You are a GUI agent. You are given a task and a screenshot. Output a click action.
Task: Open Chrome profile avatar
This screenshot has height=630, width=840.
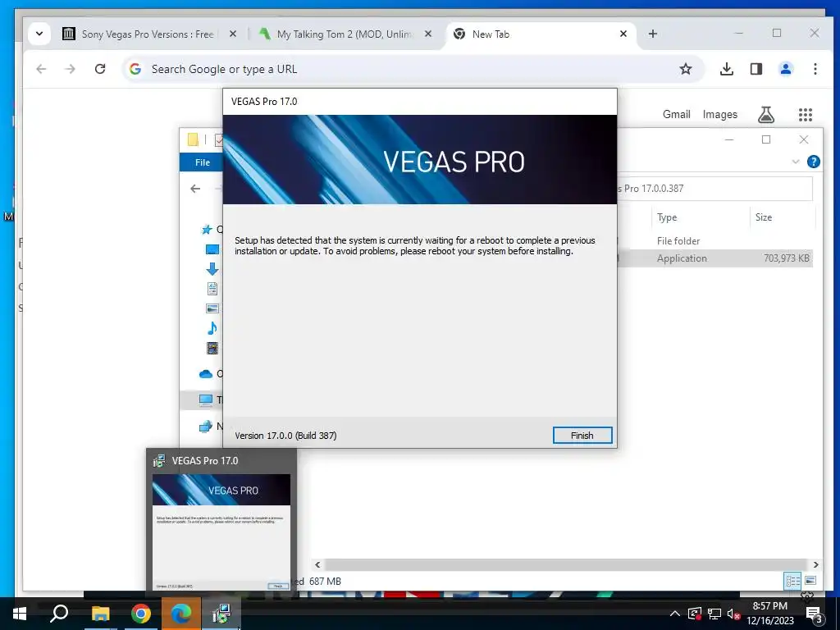coord(785,69)
